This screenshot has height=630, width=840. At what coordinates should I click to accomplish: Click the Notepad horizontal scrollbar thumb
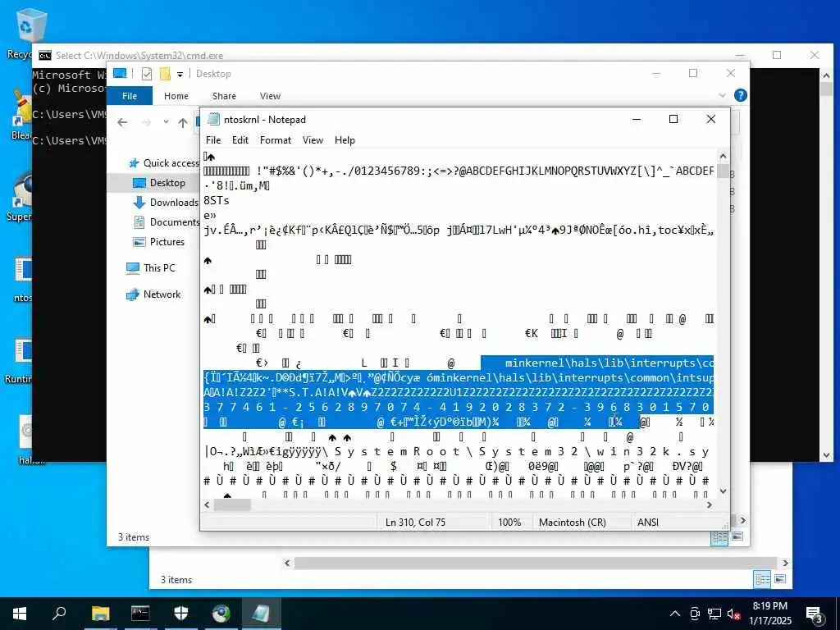tap(232, 504)
